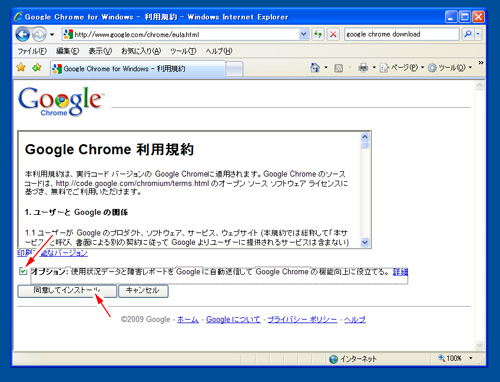The width and height of the screenshot is (500, 382).
Task: Click the 同意してインストール button
Action: coord(67,291)
